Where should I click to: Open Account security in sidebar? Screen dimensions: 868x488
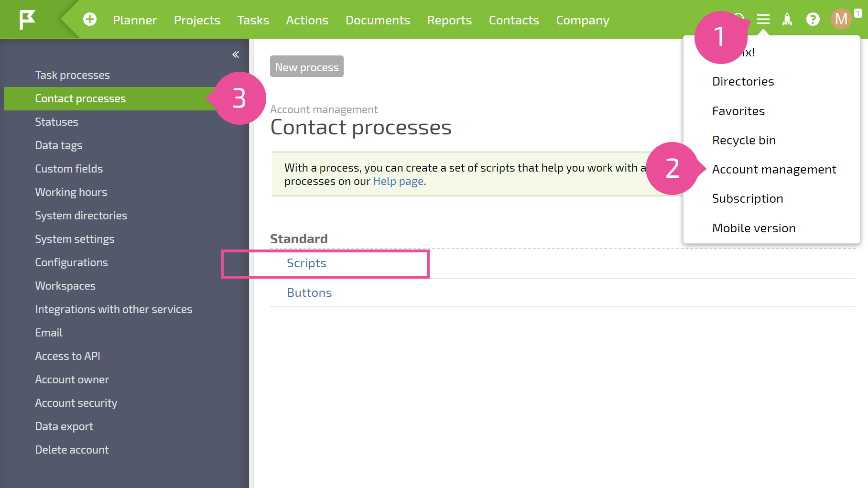coord(76,403)
